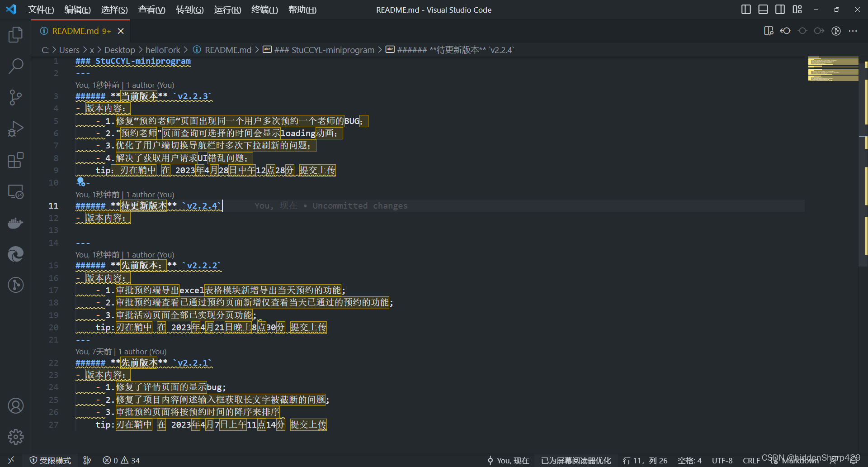Open Markdown preview to the side
This screenshot has height=467, width=868.
(x=769, y=31)
